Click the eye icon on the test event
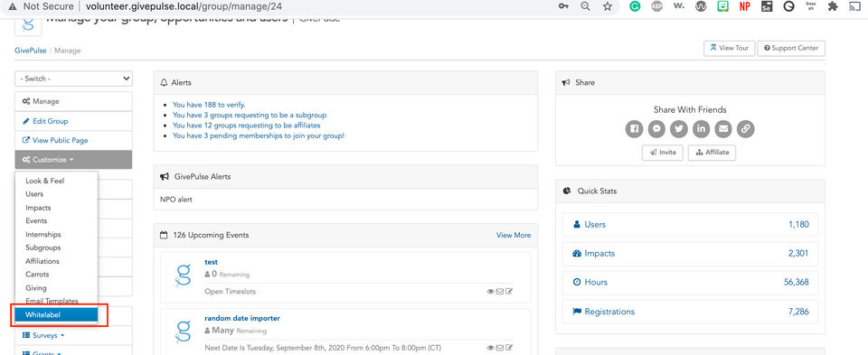 (490, 292)
